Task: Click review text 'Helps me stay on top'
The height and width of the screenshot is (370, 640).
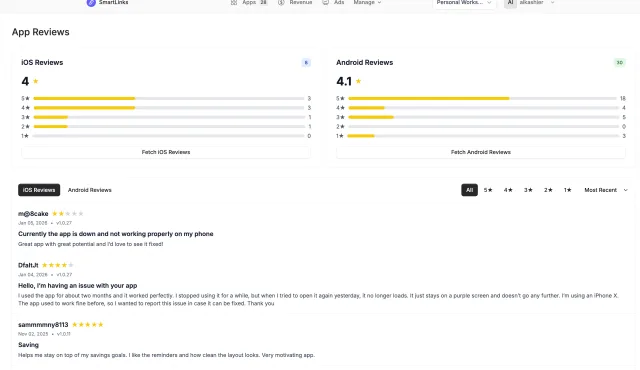Action: [166, 355]
